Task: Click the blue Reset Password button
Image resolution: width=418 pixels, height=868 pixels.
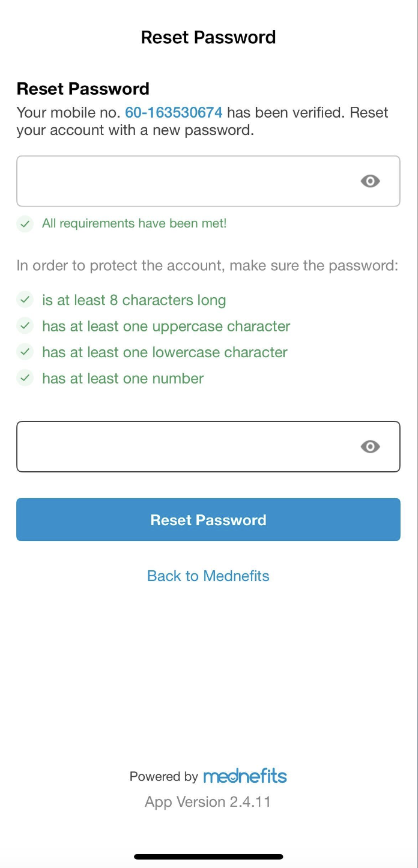Action: pyautogui.click(x=208, y=520)
